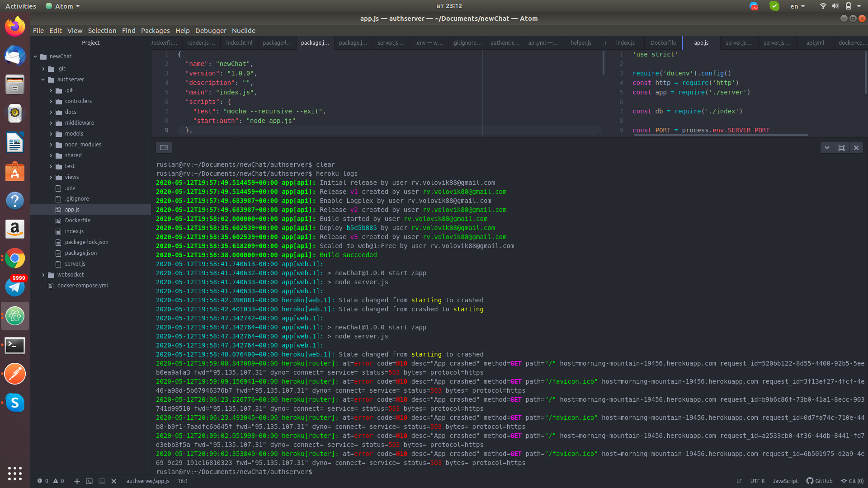Screen dimensions: 868x488
Task: Click the terminal keyboard input icon
Action: point(164,148)
